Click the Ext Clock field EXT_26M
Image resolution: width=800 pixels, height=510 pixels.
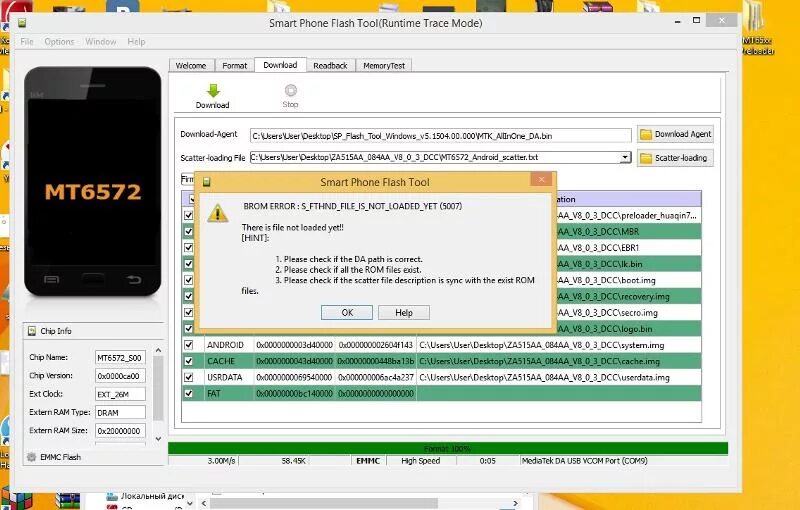tap(120, 394)
